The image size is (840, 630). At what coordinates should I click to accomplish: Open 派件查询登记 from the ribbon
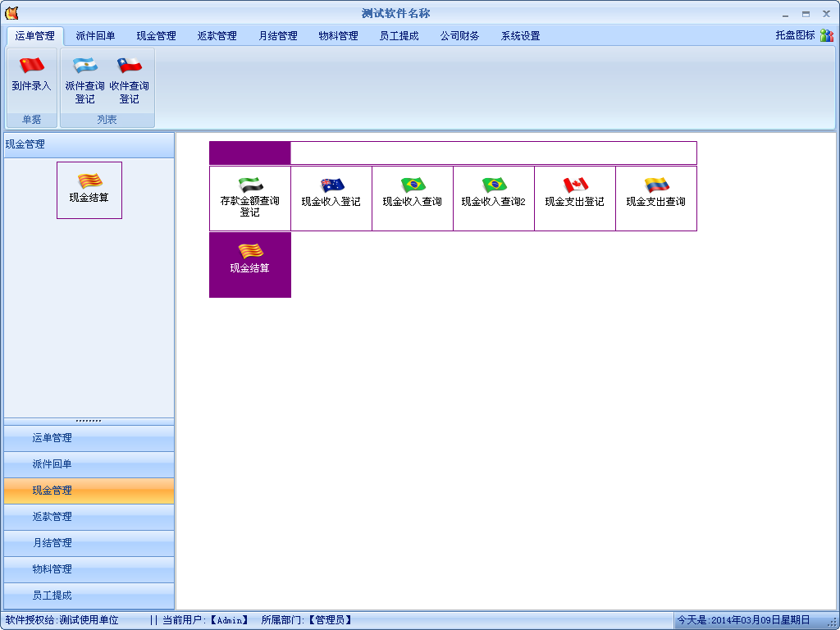point(84,80)
